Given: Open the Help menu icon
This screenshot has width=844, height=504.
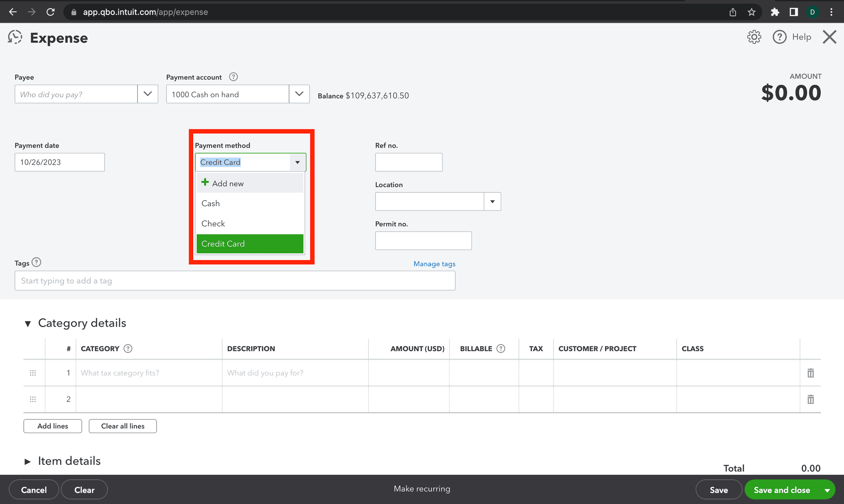Looking at the screenshot, I should coord(779,37).
